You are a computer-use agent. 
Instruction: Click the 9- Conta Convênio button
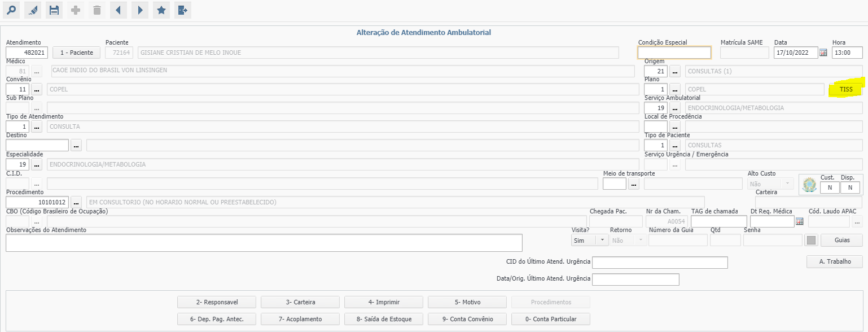click(466, 319)
